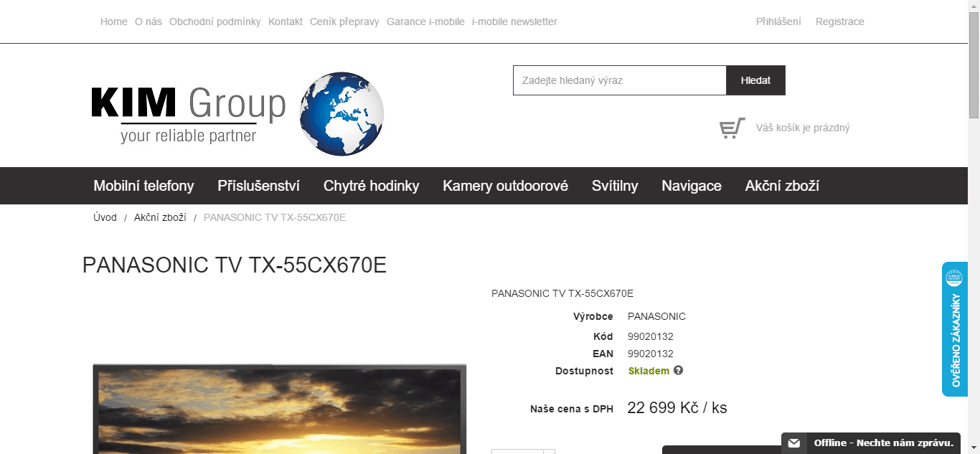The image size is (980, 454).
Task: Click the envelope icon in offline chat bar
Action: tap(793, 443)
